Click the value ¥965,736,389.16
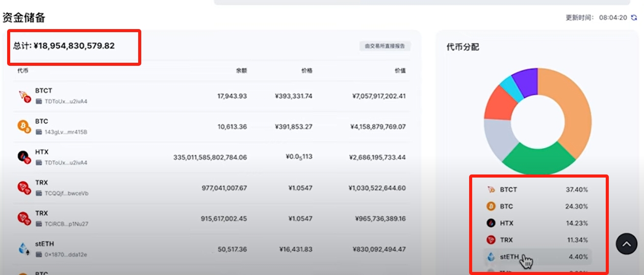 click(380, 218)
